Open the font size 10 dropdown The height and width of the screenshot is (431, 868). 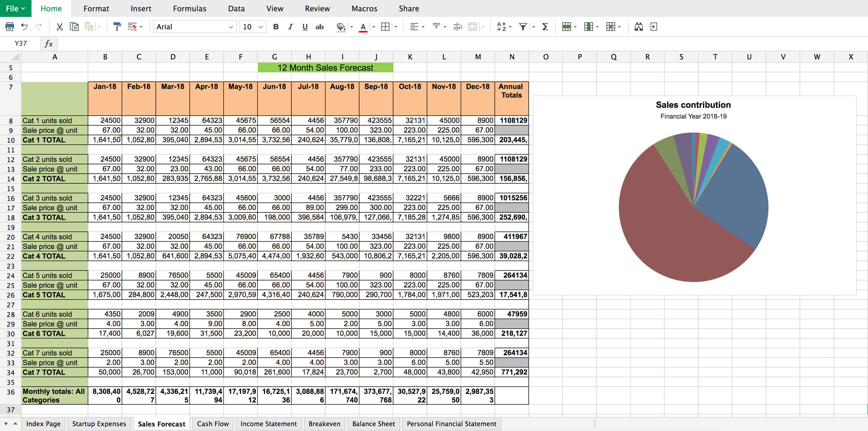pyautogui.click(x=261, y=27)
